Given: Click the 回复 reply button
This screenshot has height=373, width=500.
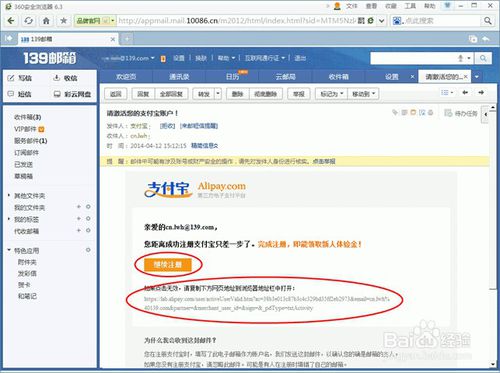Looking at the screenshot, I should pyautogui.click(x=143, y=94).
